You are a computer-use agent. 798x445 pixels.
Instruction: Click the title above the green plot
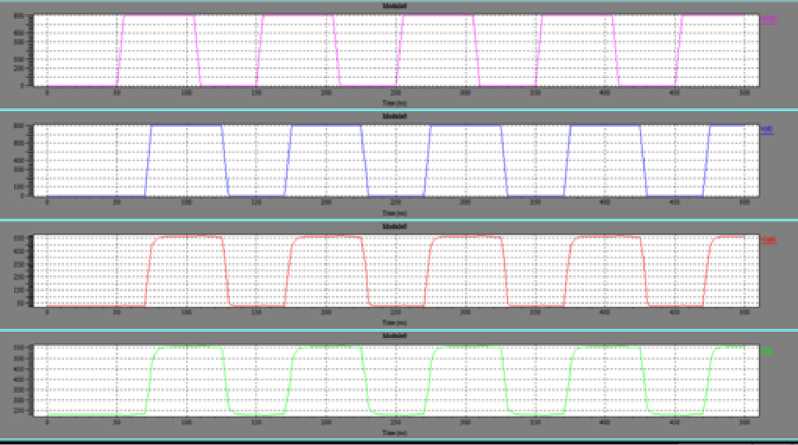pos(394,336)
